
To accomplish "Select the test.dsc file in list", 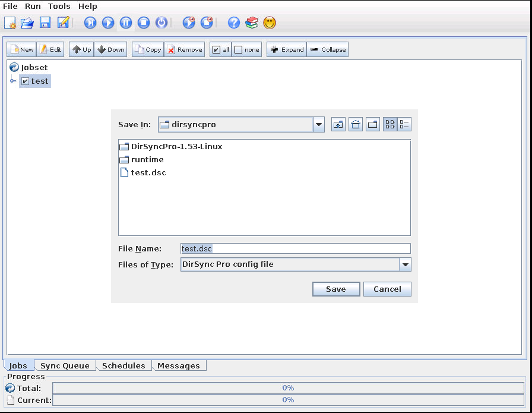I will coord(143,172).
